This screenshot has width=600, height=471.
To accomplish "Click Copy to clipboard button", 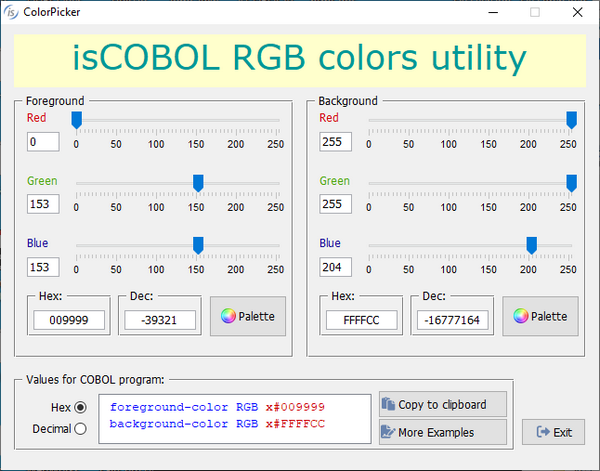I will pos(443,404).
